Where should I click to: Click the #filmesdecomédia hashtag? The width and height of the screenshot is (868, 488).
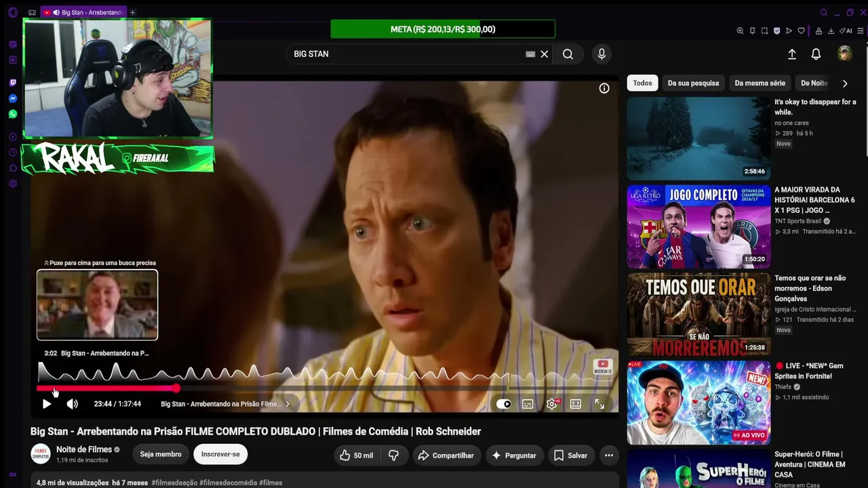(228, 483)
